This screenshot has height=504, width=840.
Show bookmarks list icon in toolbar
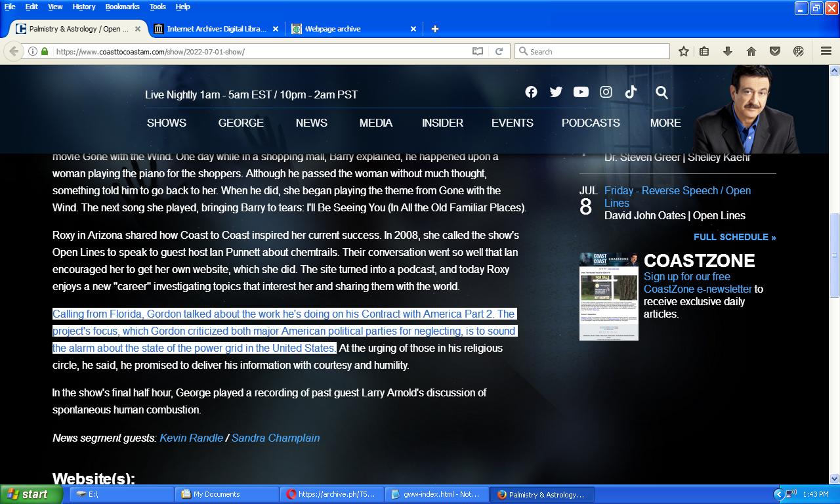(x=704, y=51)
